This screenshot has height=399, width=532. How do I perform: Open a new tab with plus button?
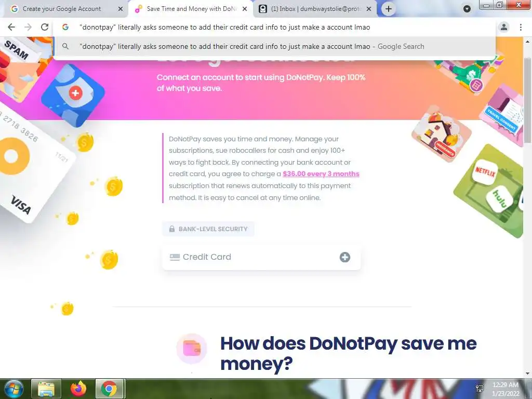pyautogui.click(x=389, y=9)
